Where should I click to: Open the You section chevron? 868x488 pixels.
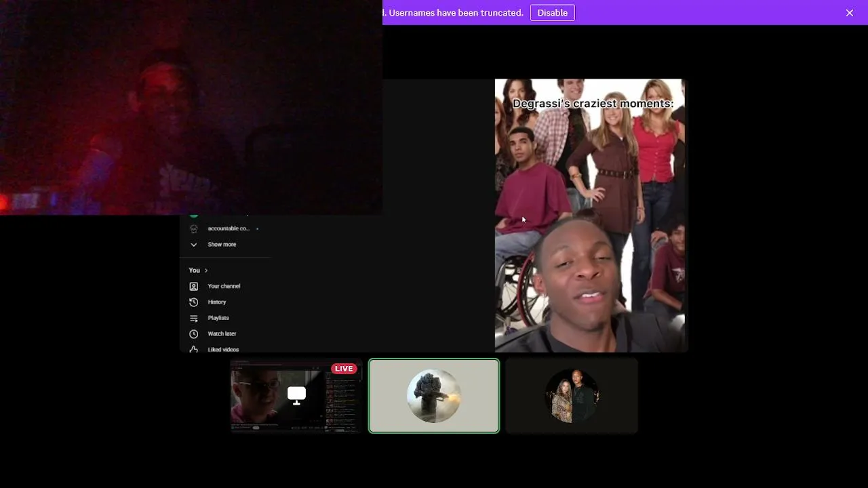206,270
